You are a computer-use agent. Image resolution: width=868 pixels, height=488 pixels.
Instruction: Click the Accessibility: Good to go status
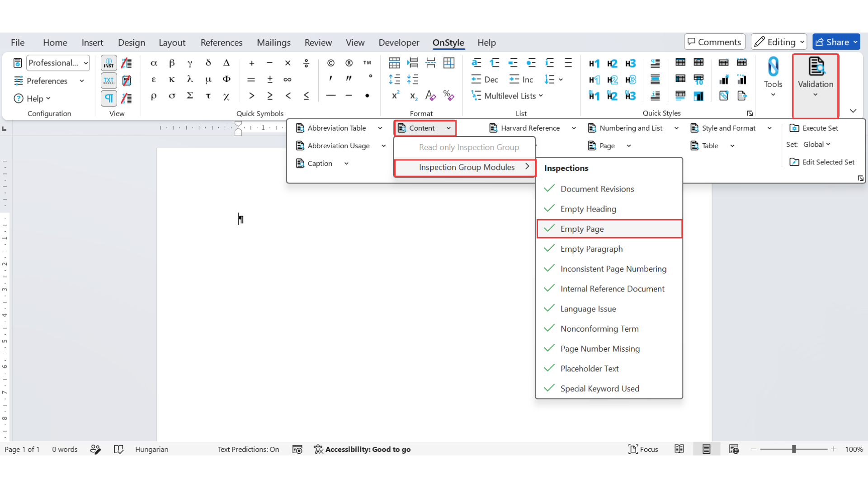pyautogui.click(x=363, y=449)
